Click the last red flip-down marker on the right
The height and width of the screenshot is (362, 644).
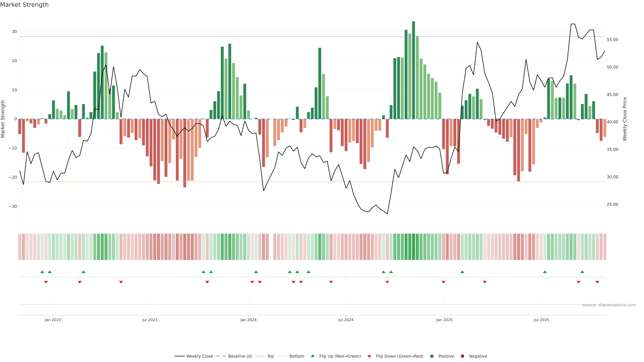point(597,282)
